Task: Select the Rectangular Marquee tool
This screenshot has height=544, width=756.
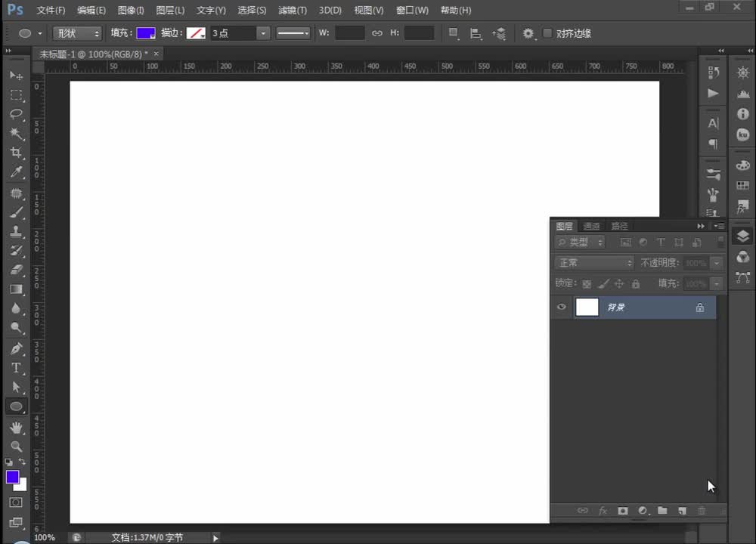Action: 16,95
